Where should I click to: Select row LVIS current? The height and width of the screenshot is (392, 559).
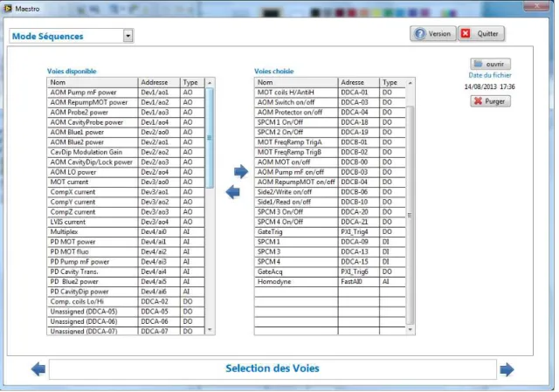pyautogui.click(x=126, y=222)
